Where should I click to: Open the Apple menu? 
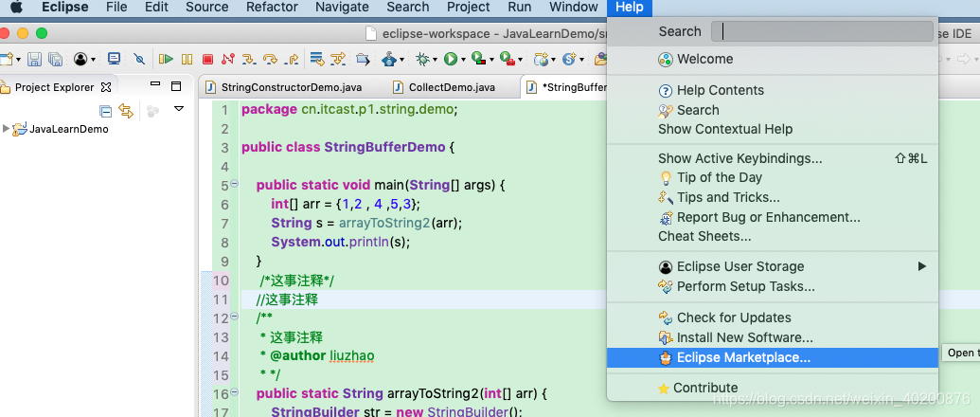click(16, 8)
